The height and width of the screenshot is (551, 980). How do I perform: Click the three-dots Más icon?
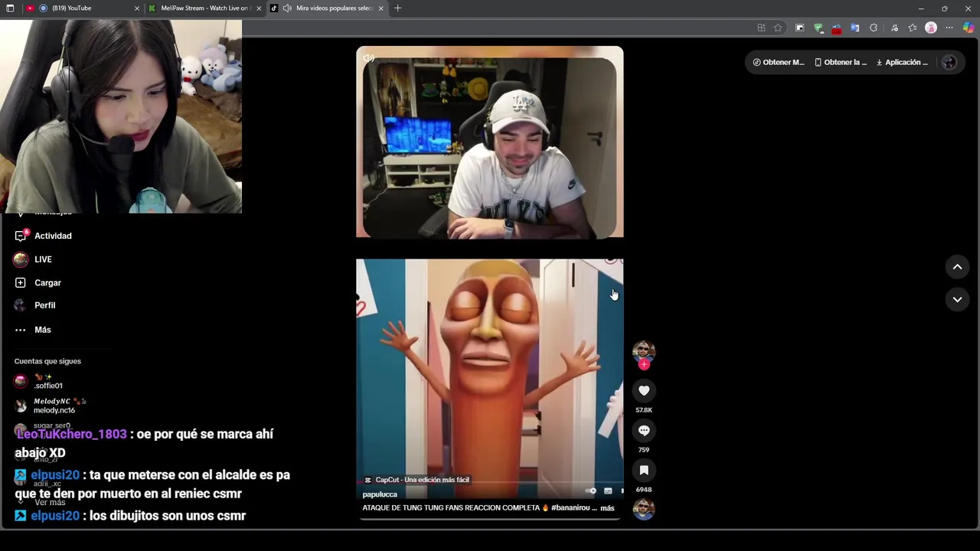click(x=21, y=330)
